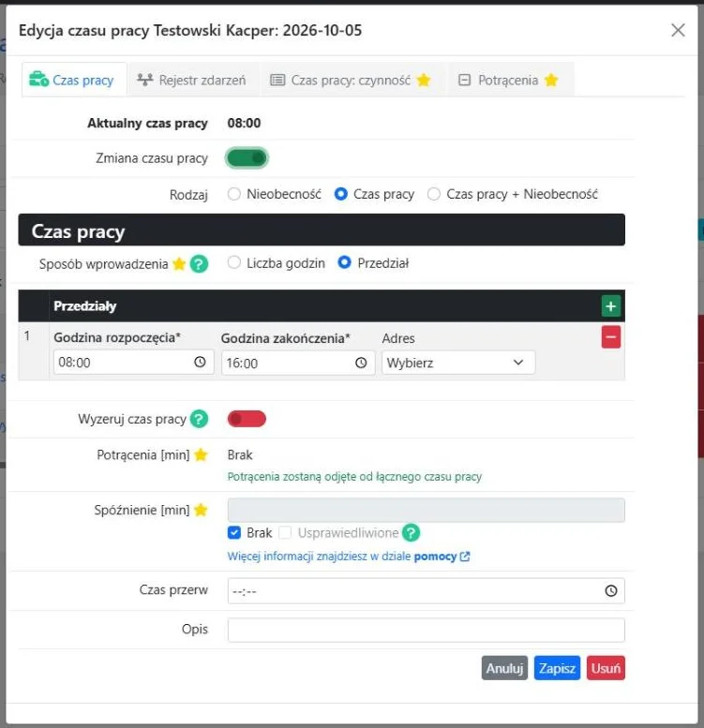Viewport: 704px width, 728px height.
Task: Click the Rejestr zdarzeń tab icon
Action: 145,80
